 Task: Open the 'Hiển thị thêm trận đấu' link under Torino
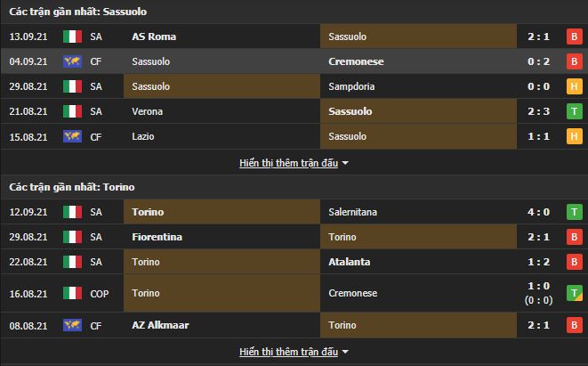pos(288,352)
